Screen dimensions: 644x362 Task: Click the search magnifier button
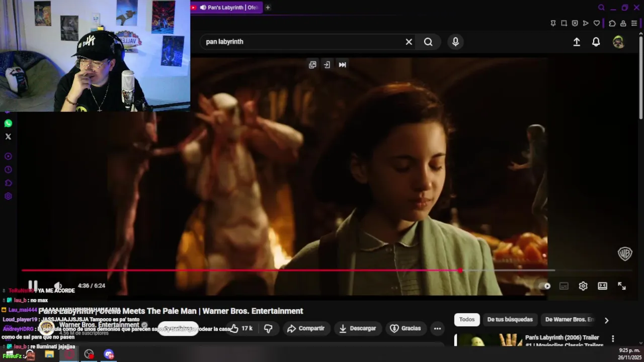428,42
